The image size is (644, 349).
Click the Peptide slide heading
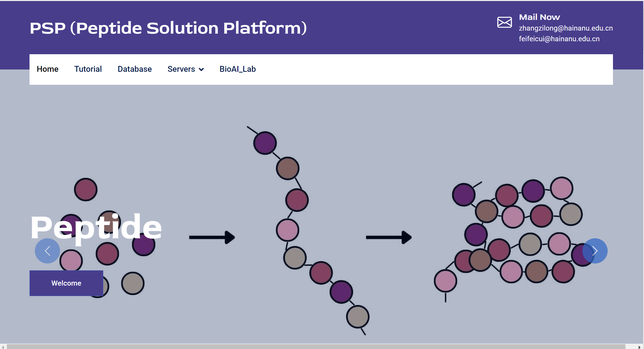(x=96, y=228)
